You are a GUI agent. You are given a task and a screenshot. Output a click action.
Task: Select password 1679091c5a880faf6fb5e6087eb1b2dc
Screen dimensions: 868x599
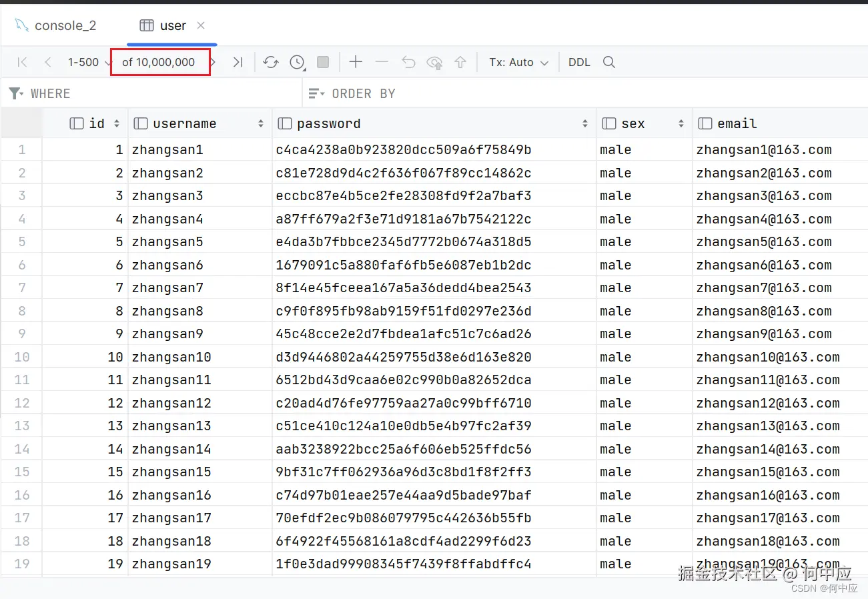[x=434, y=265]
